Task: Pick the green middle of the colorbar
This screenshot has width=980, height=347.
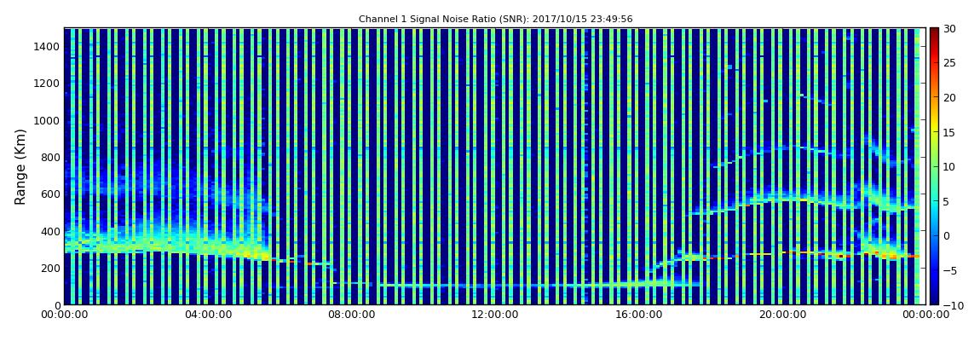Action: 934,166
